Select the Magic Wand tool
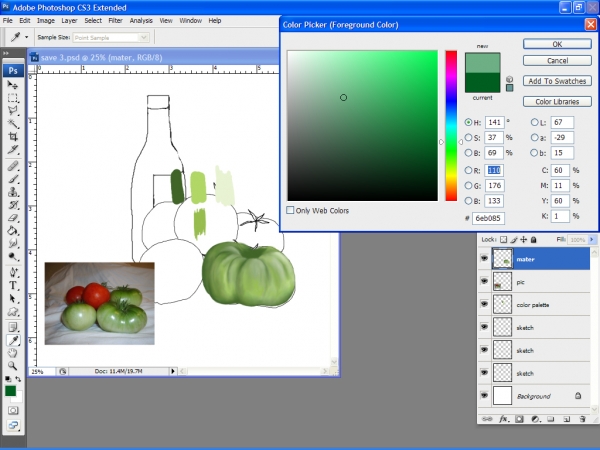The width and height of the screenshot is (600, 450). [x=13, y=123]
